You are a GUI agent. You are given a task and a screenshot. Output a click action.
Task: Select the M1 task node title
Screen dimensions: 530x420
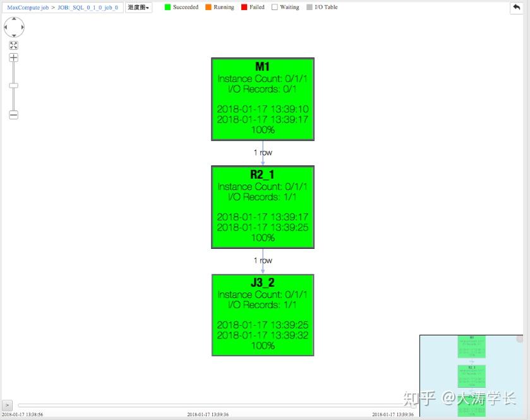coord(263,66)
